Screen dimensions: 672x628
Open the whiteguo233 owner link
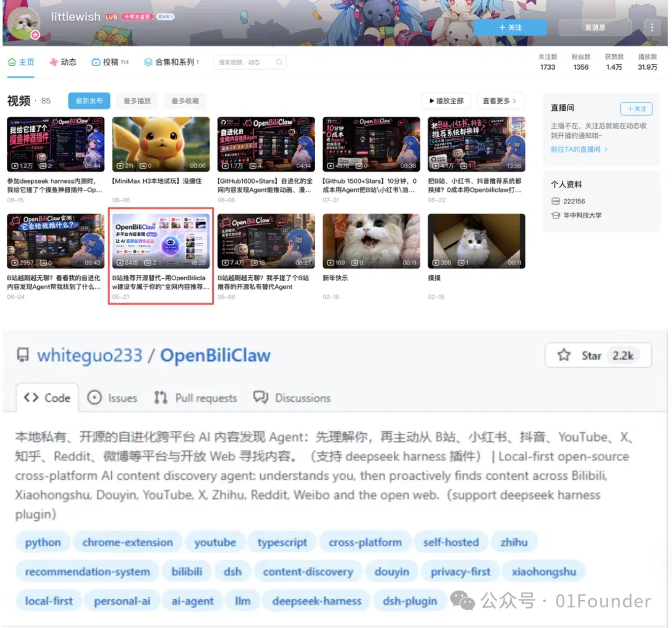click(90, 355)
